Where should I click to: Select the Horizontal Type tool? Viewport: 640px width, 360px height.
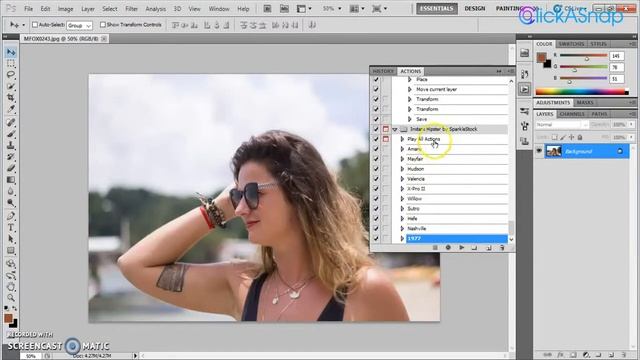click(x=11, y=227)
